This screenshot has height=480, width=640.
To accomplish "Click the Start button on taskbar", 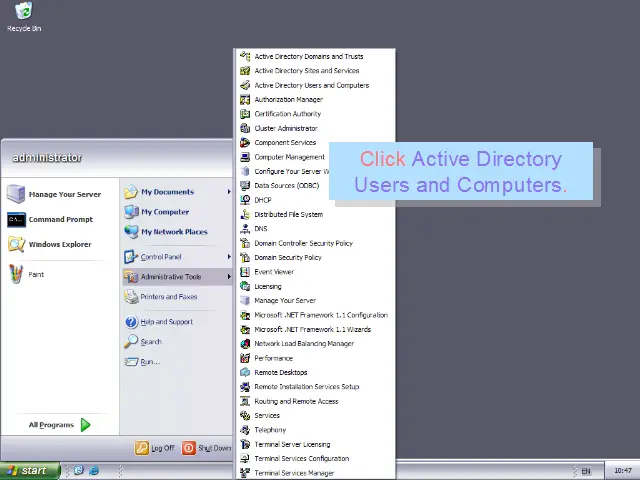I will [30, 471].
